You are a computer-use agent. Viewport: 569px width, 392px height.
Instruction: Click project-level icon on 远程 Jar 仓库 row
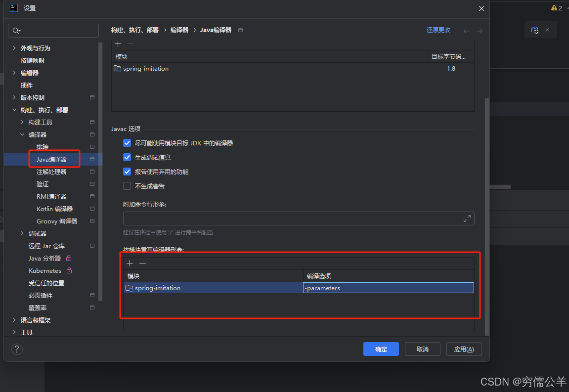coord(92,245)
